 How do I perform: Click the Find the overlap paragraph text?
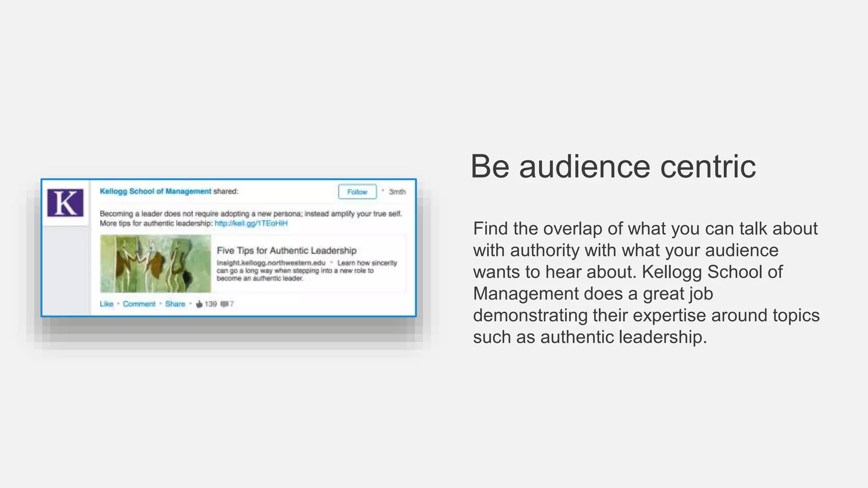pos(646,283)
